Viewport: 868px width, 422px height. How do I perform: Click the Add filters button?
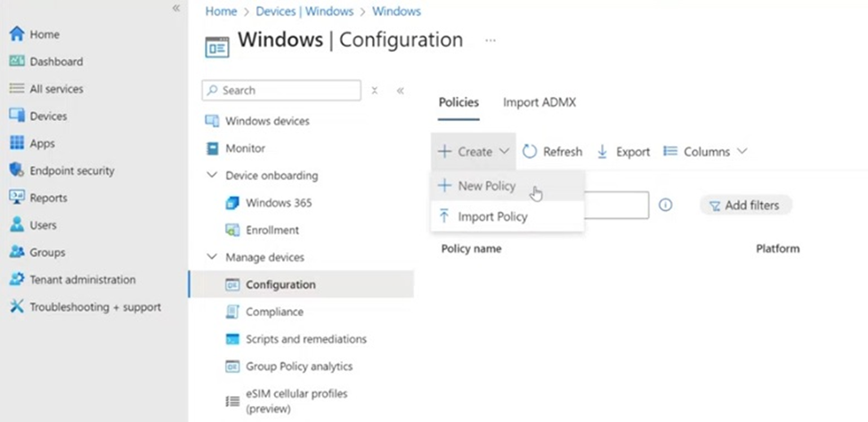pyautogui.click(x=745, y=206)
